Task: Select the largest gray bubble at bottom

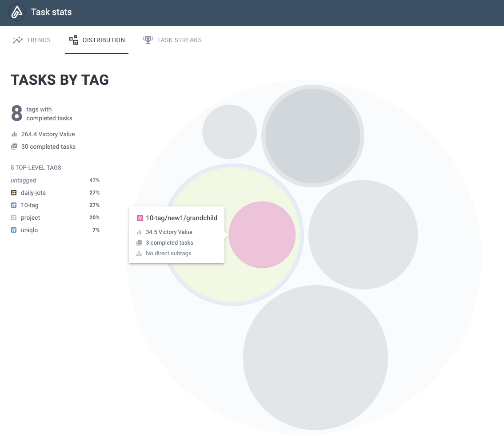Action: tap(315, 357)
